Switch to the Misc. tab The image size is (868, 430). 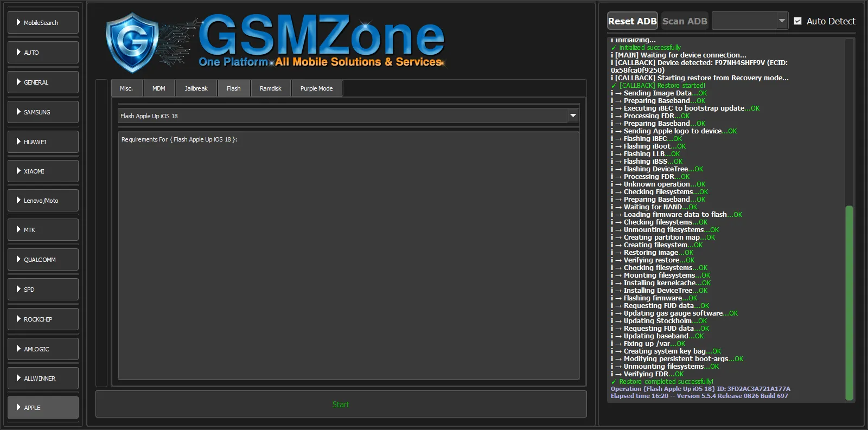coord(126,88)
